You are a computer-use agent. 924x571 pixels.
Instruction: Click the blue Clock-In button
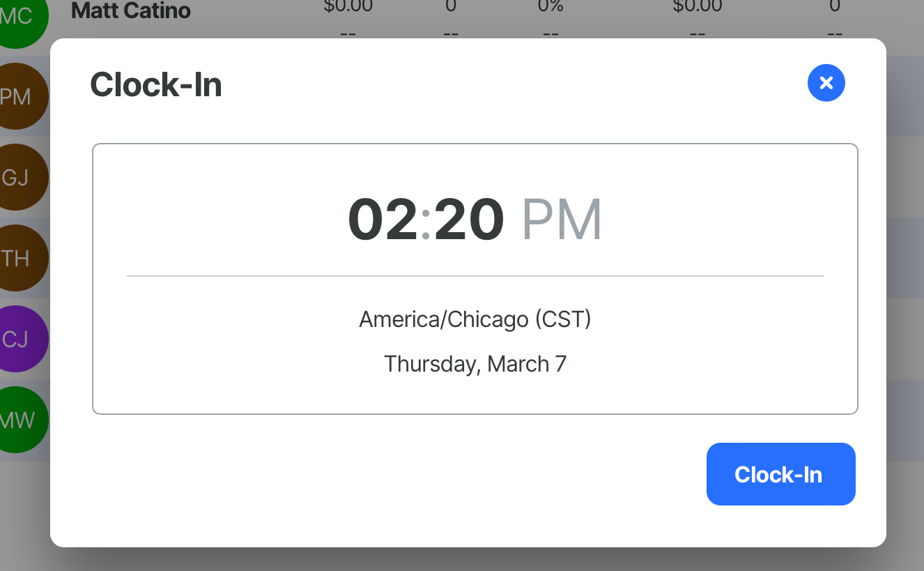(780, 474)
